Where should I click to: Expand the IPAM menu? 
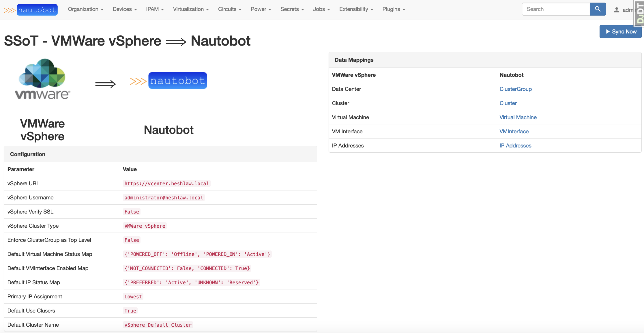pyautogui.click(x=155, y=9)
